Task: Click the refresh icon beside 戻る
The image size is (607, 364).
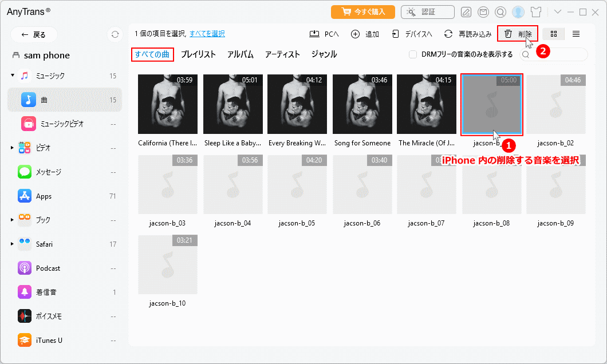Action: point(115,34)
